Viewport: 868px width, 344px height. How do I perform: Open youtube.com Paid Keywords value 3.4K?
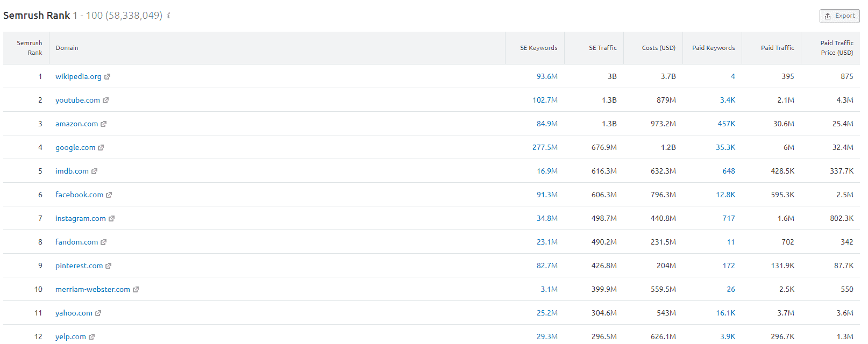pos(728,100)
